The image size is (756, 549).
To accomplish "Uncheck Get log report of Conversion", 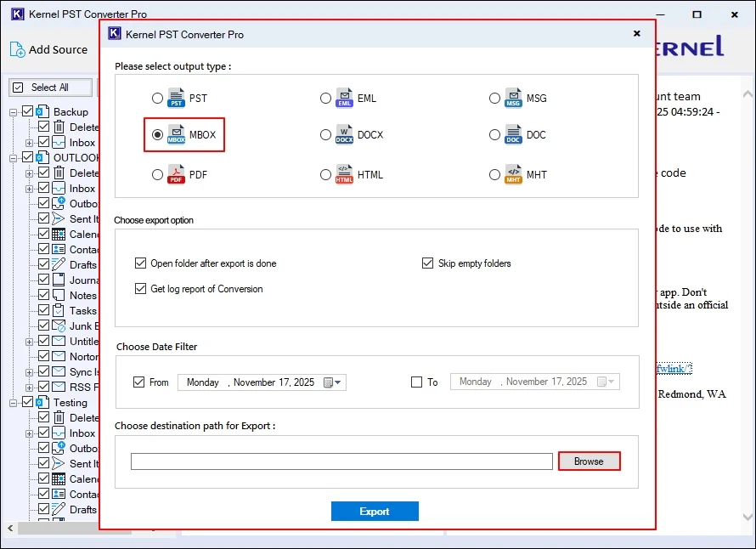I will 141,290.
